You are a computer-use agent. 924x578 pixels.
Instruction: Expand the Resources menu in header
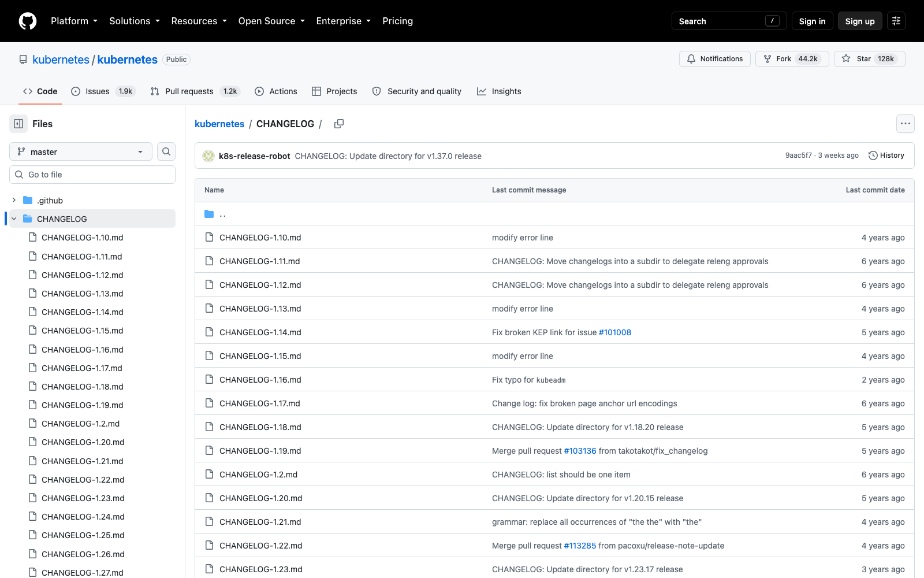coord(199,21)
